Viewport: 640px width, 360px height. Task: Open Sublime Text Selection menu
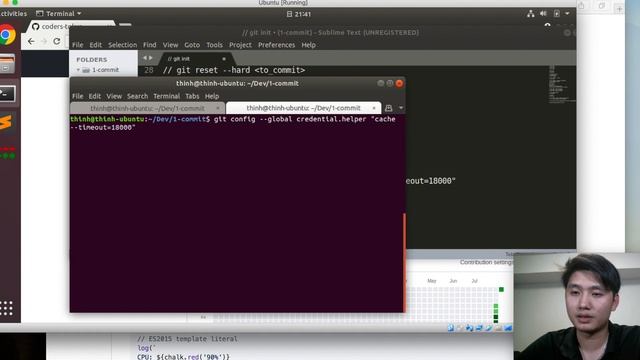coord(122,45)
